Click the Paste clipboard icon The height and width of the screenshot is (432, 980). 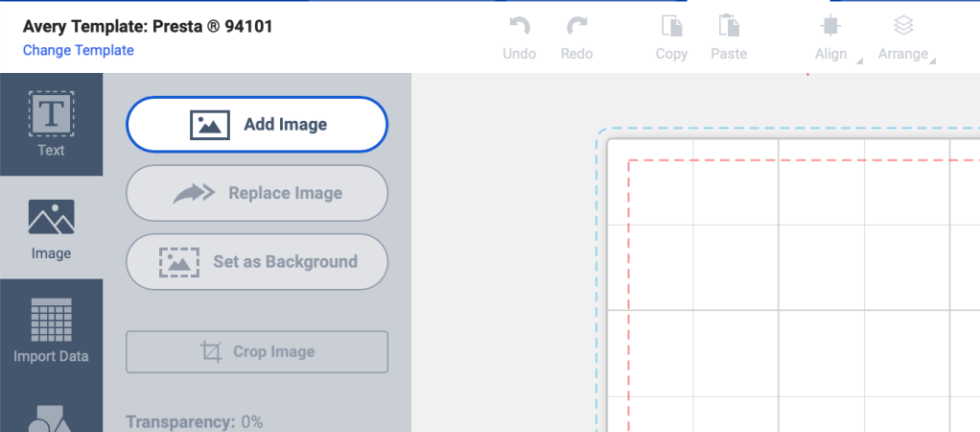[x=729, y=26]
